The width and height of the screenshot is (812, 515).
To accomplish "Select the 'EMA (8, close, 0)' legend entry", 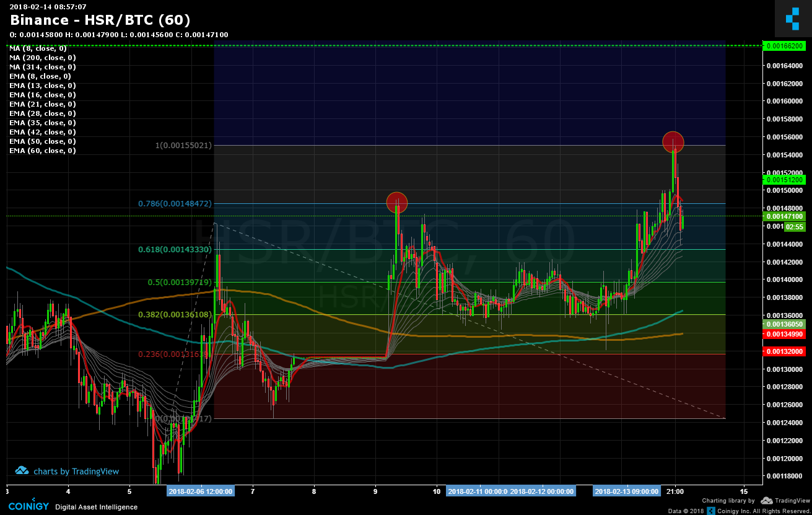I will click(40, 76).
